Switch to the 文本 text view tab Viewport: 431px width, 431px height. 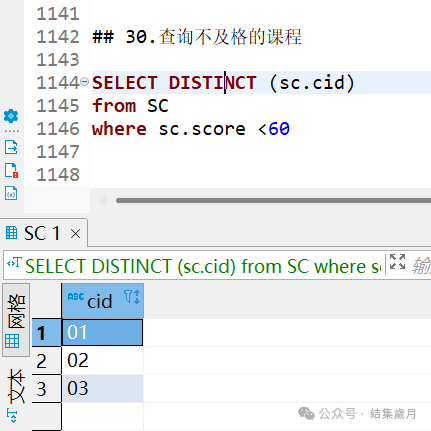[x=16, y=395]
